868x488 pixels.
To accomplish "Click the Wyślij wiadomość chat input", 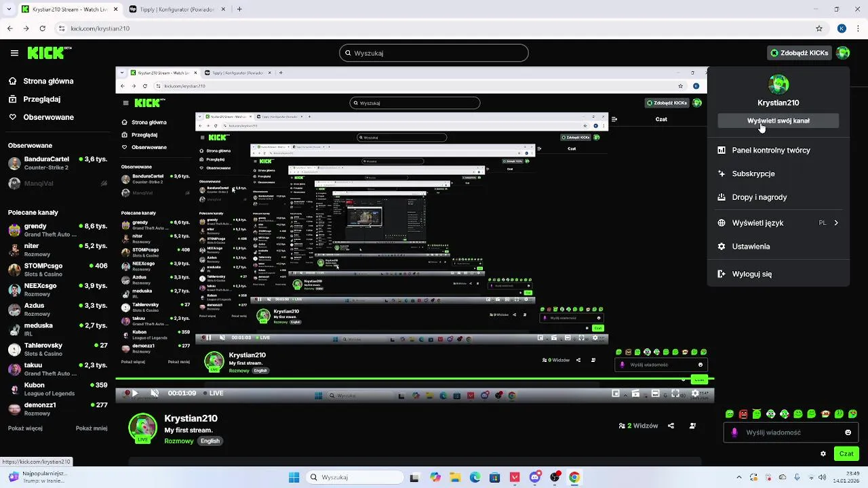I will [791, 432].
